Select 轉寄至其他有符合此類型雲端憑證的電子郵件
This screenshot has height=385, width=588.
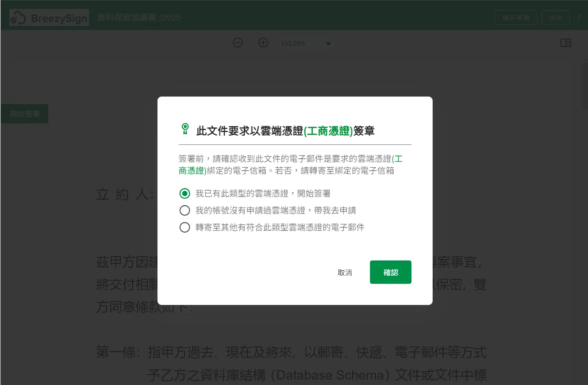click(185, 227)
